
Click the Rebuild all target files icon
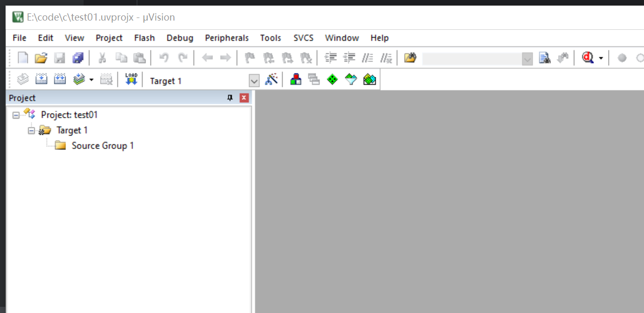pos(60,80)
